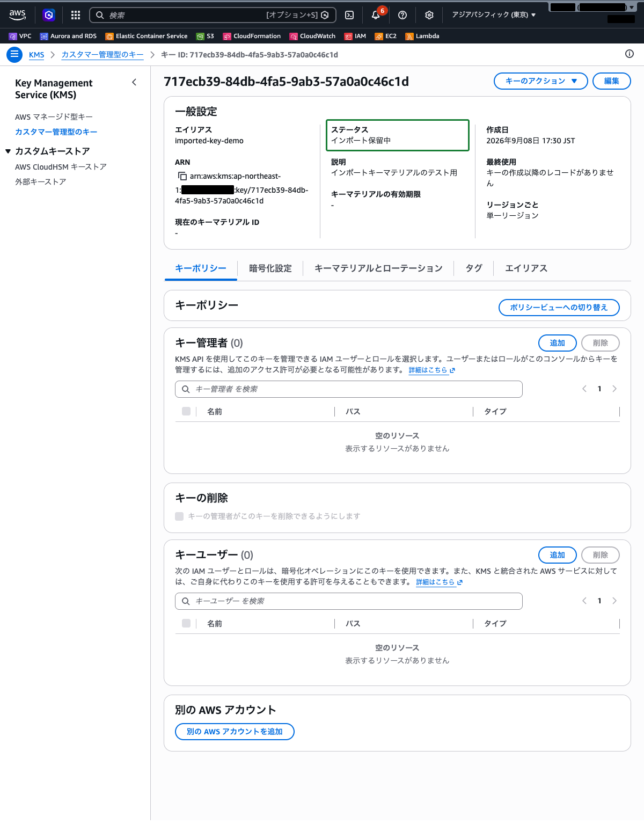
Task: Open AWS マネージド型キー in sidebar
Action: (x=54, y=117)
